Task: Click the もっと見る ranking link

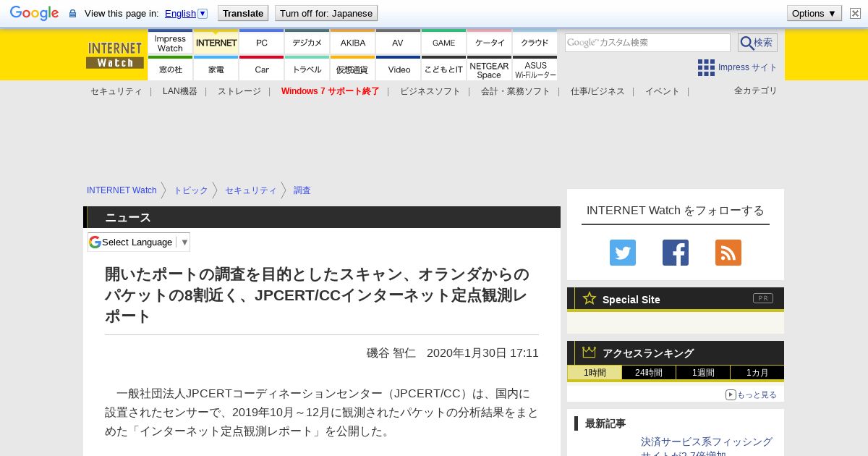Action: point(751,394)
